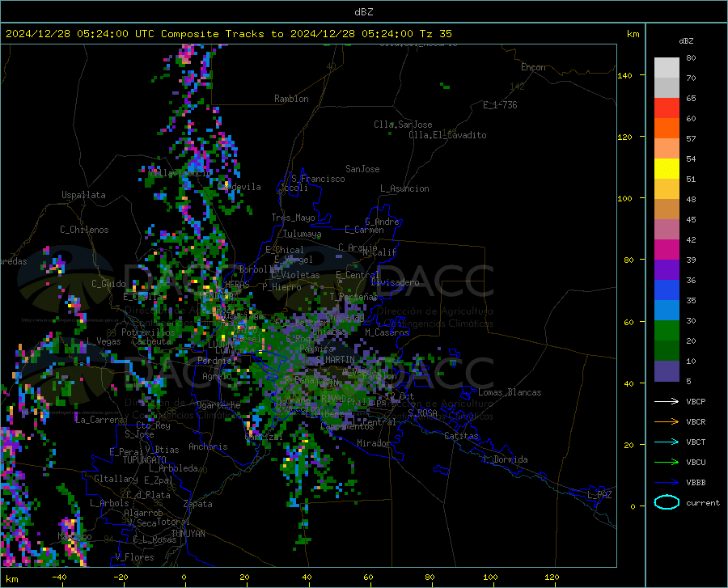
Task: Click the 'Zapata' map label
Action: tap(198, 504)
